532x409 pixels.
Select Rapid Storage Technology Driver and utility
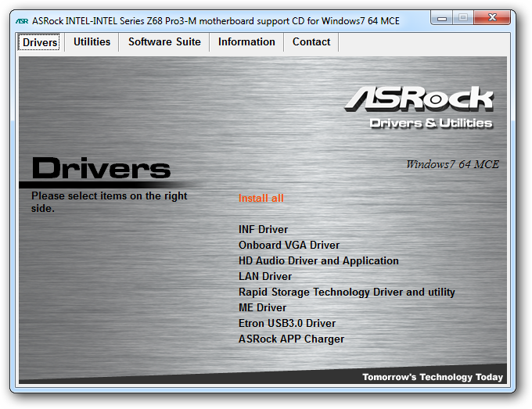point(347,292)
